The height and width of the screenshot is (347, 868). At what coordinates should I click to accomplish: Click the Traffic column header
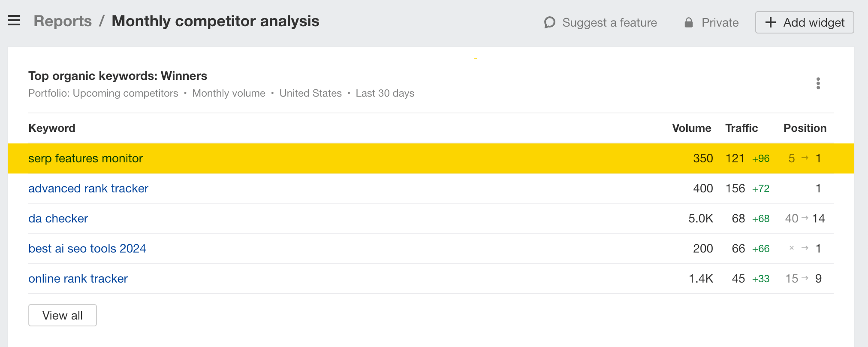pyautogui.click(x=741, y=128)
